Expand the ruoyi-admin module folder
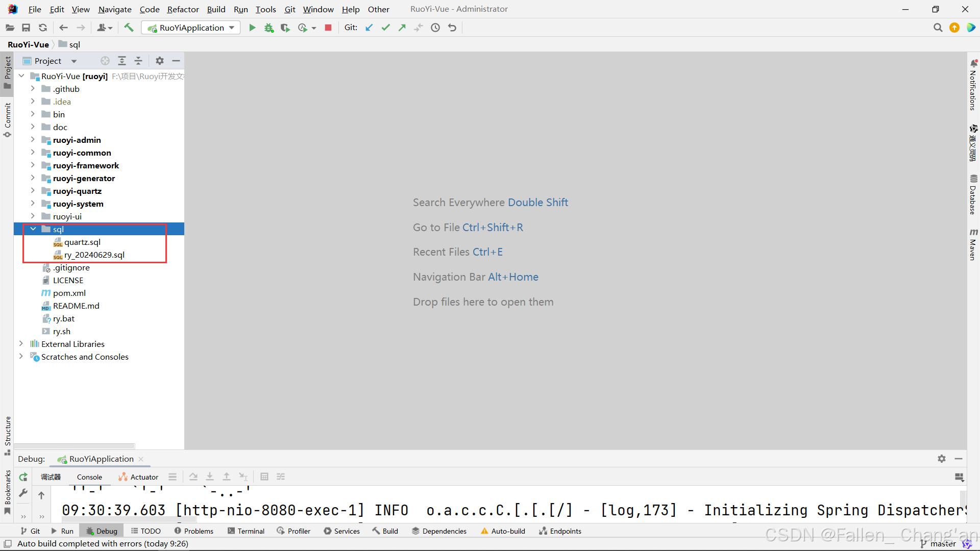Viewport: 980px width, 551px height. pyautogui.click(x=33, y=140)
